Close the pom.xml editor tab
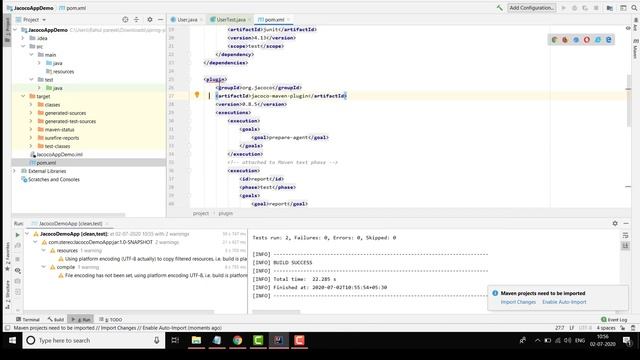 coord(288,20)
